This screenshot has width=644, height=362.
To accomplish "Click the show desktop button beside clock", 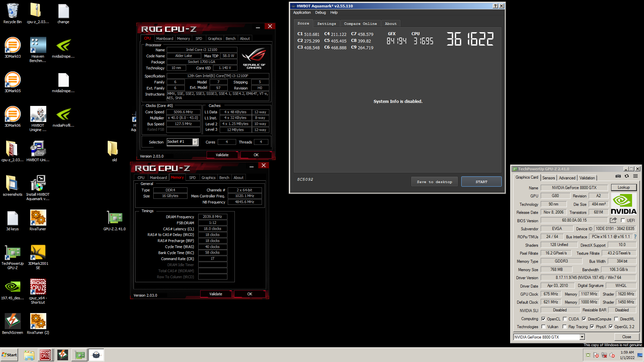I will click(640, 355).
